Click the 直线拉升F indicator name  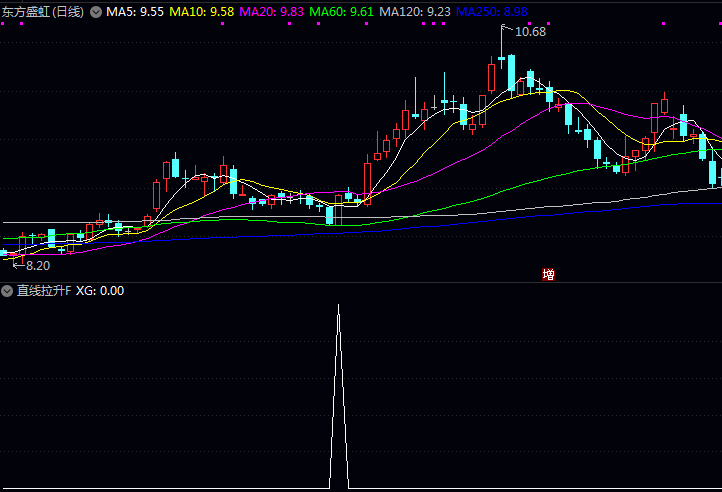click(x=43, y=291)
